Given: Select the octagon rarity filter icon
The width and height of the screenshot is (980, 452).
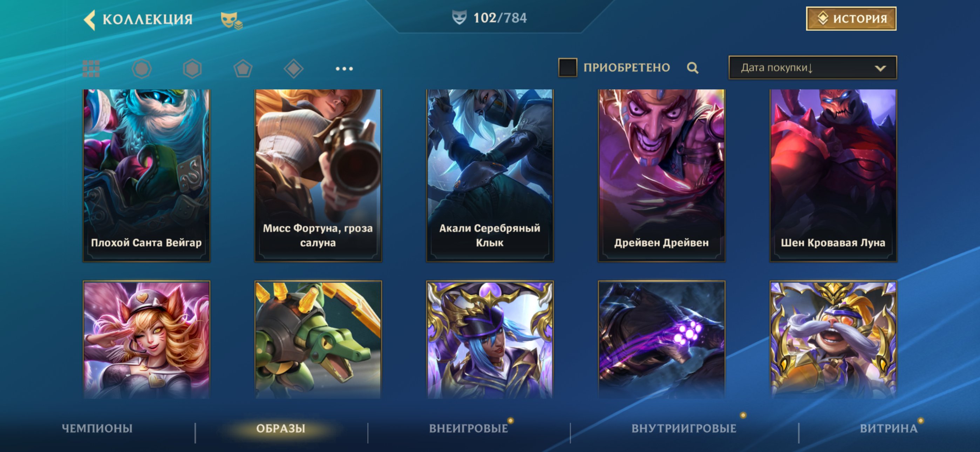Looking at the screenshot, I should tap(142, 69).
